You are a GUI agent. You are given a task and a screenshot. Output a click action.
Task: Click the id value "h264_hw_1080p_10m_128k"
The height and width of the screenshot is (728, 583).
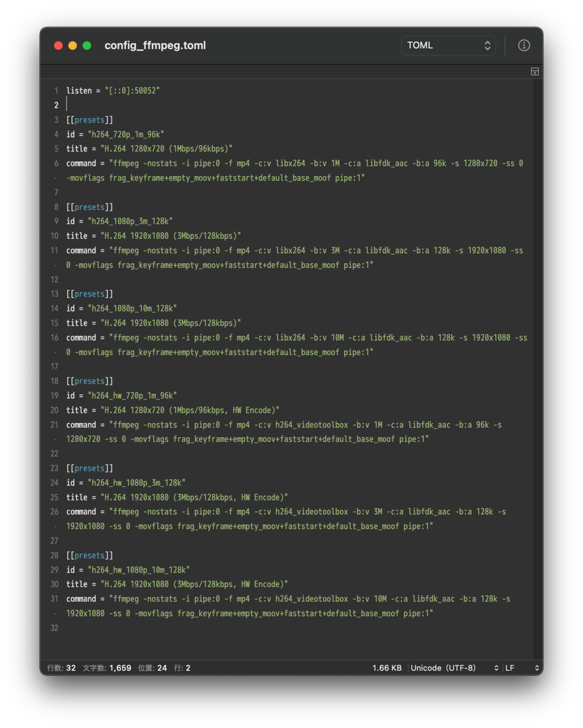(x=138, y=570)
